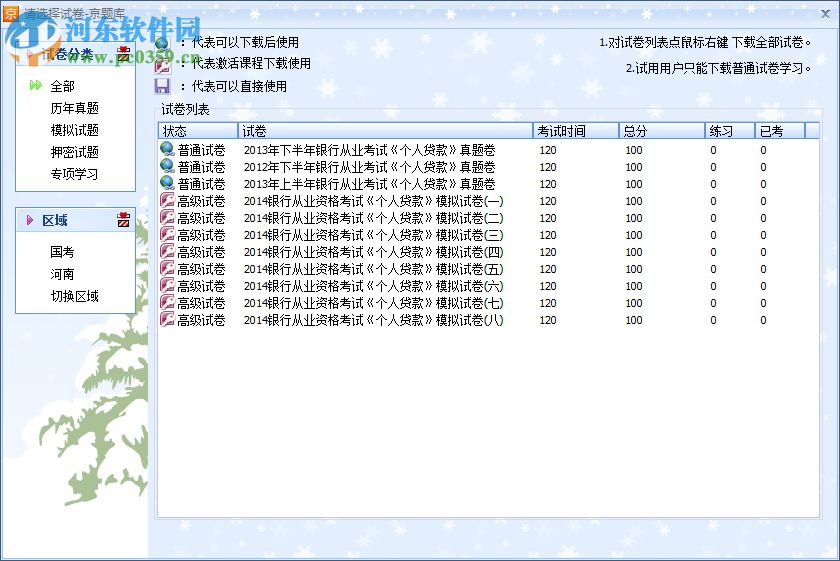This screenshot has height=561, width=840.
Task: Sort by 练习 column header
Action: (x=730, y=131)
